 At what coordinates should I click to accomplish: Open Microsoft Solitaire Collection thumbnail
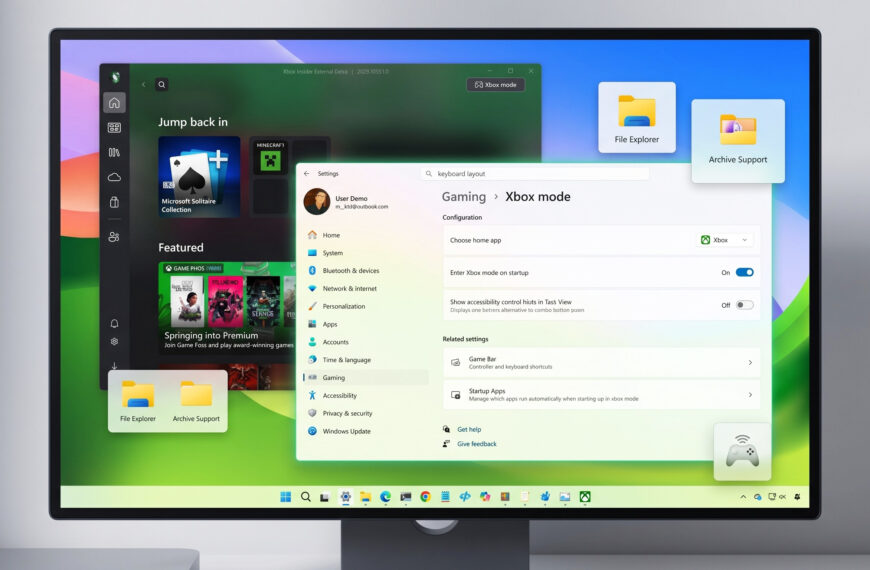coord(199,176)
